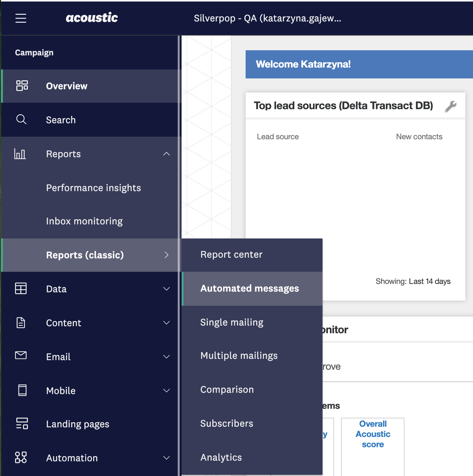This screenshot has width=473, height=476.
Task: Open the Overview dashboard icon
Action: click(22, 86)
